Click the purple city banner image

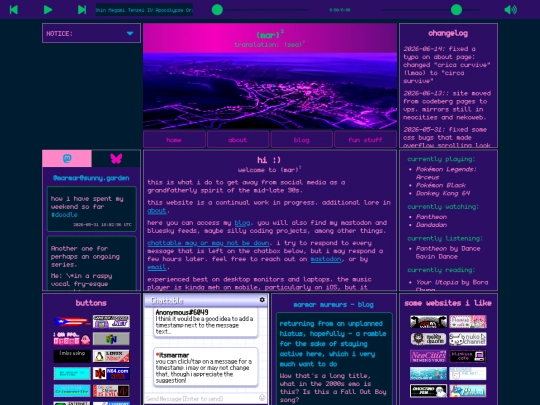(x=270, y=91)
